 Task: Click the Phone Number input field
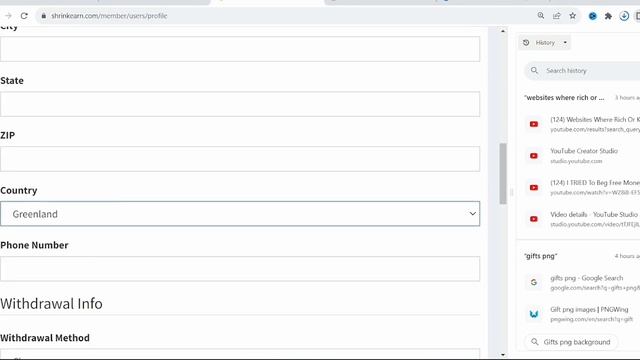click(x=240, y=269)
